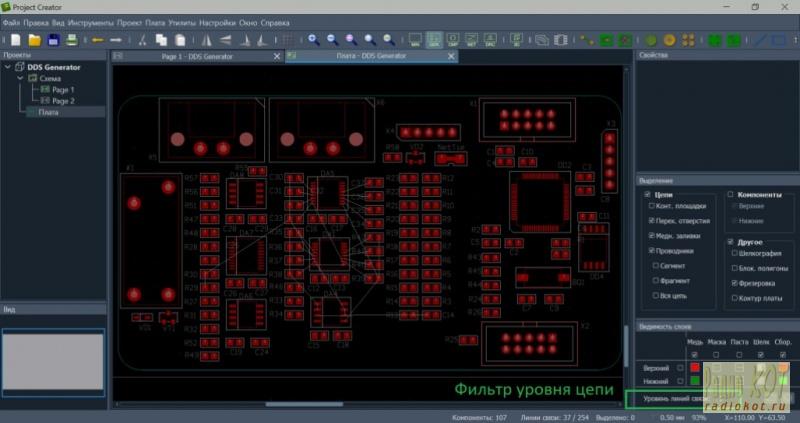This screenshot has height=423, width=800.
Task: Click the board overview thumbnail in Вид panel
Action: click(53, 360)
